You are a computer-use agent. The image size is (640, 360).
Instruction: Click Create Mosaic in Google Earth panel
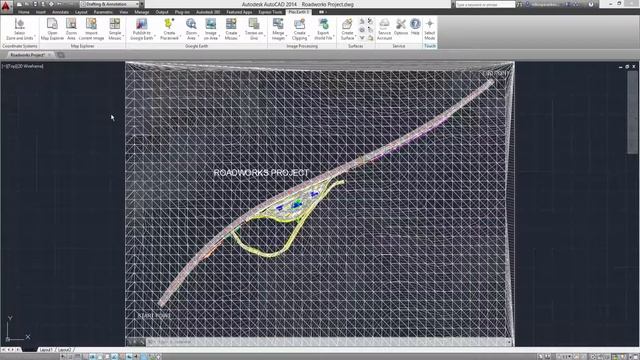point(231,29)
